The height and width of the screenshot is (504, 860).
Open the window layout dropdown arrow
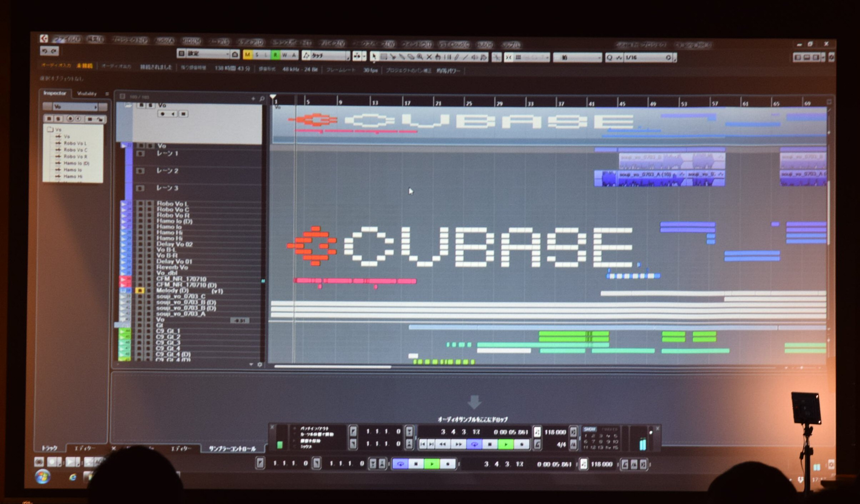coord(824,57)
